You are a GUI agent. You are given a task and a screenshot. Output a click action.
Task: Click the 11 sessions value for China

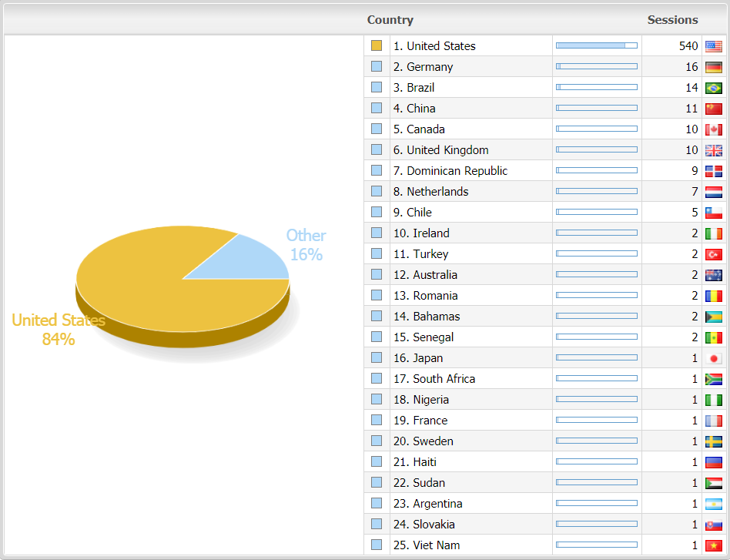(691, 109)
